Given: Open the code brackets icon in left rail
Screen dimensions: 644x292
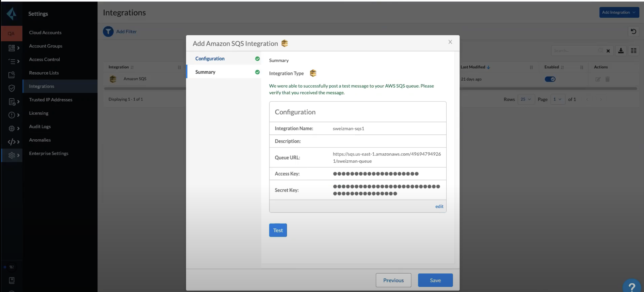Looking at the screenshot, I should coord(11,142).
